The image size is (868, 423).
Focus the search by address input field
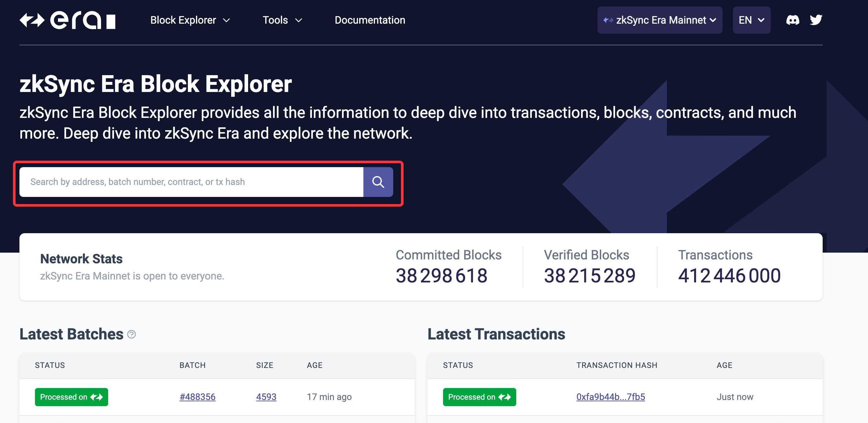[x=191, y=182]
